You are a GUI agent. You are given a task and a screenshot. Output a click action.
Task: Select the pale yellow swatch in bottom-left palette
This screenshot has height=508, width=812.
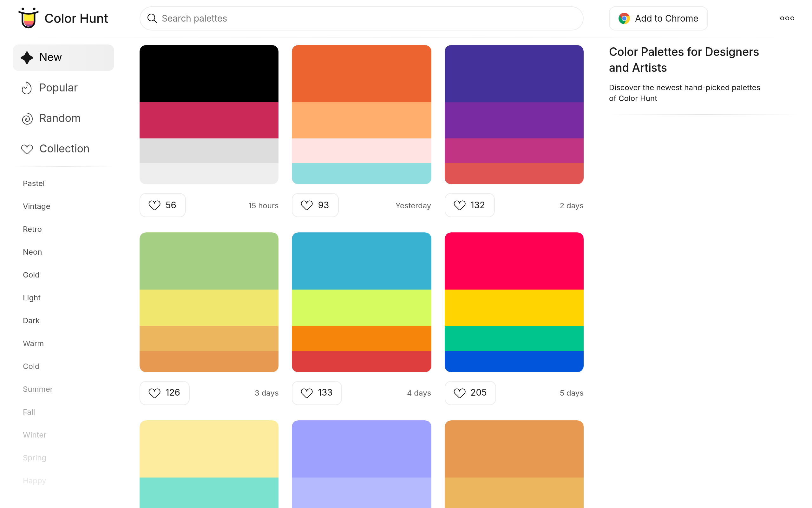(x=209, y=449)
